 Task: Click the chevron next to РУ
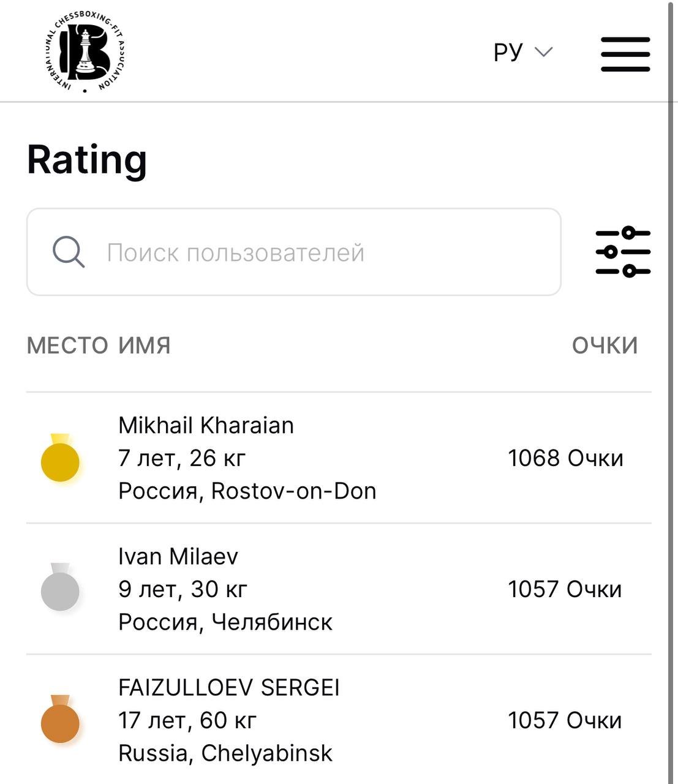pyautogui.click(x=543, y=52)
